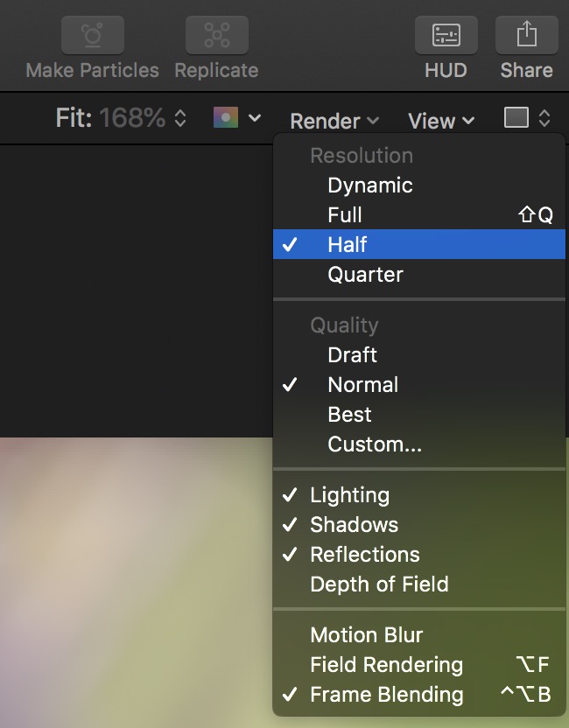This screenshot has height=728, width=569.
Task: Open the Fit zoom level dropdown
Action: tap(121, 119)
